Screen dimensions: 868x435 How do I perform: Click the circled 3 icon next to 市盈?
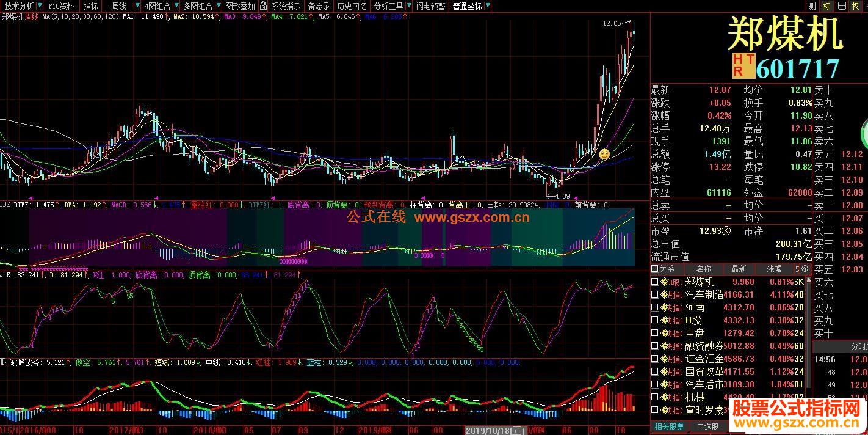pos(726,231)
